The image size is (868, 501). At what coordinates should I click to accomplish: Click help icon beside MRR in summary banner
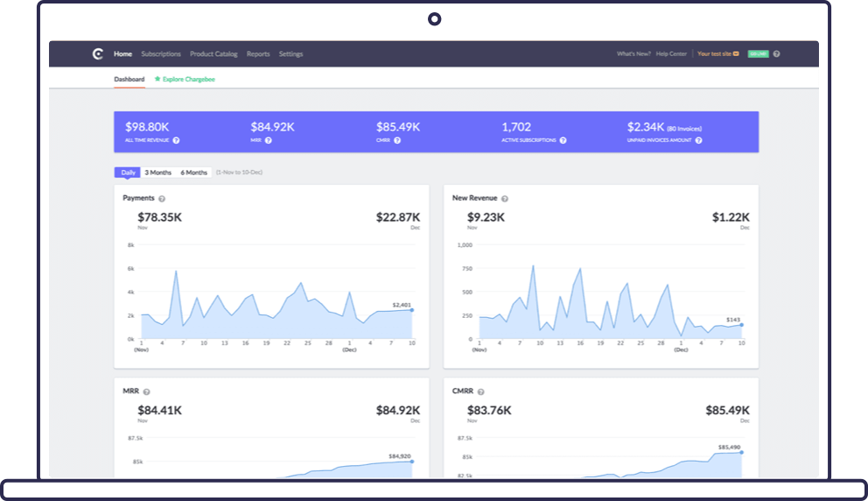point(269,140)
